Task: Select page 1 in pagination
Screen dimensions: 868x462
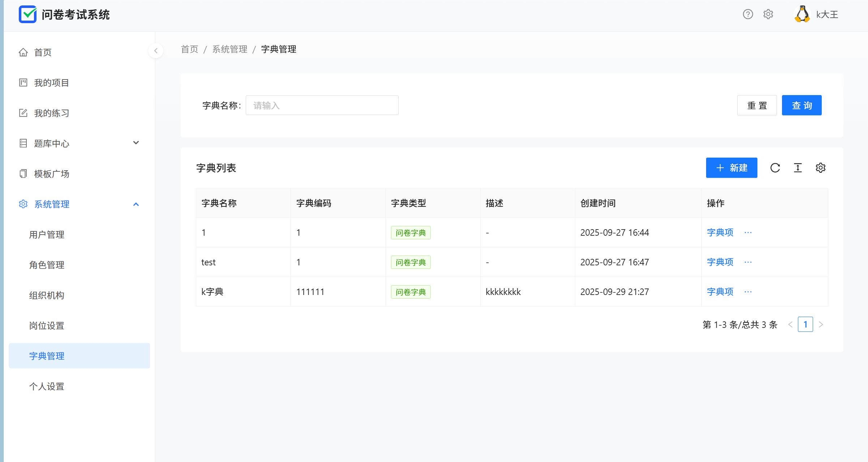Action: [x=805, y=324]
